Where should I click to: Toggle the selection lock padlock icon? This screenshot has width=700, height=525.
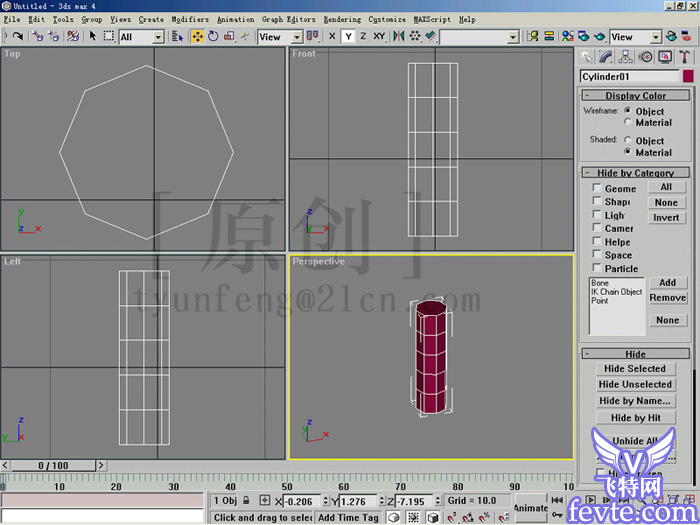(x=246, y=500)
